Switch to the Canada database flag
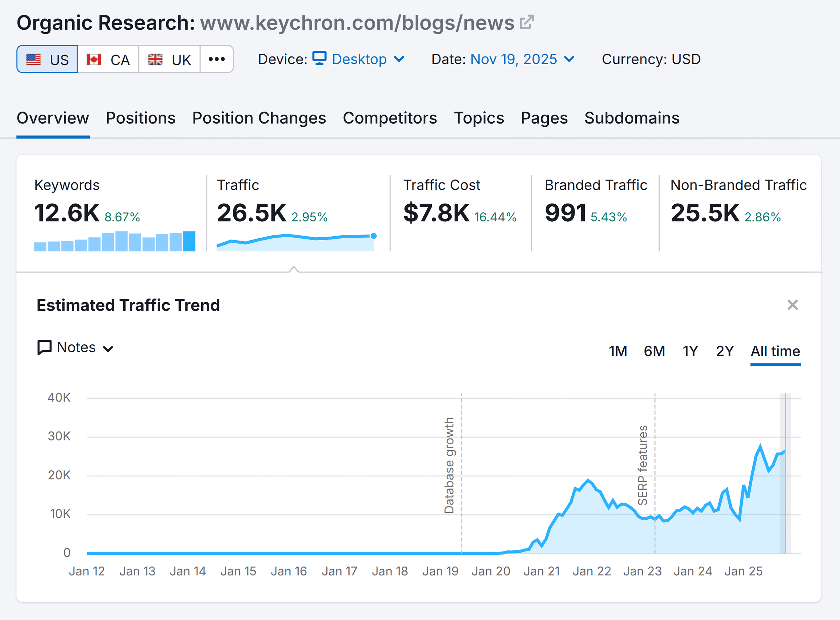Image resolution: width=840 pixels, height=620 pixels. [94, 59]
